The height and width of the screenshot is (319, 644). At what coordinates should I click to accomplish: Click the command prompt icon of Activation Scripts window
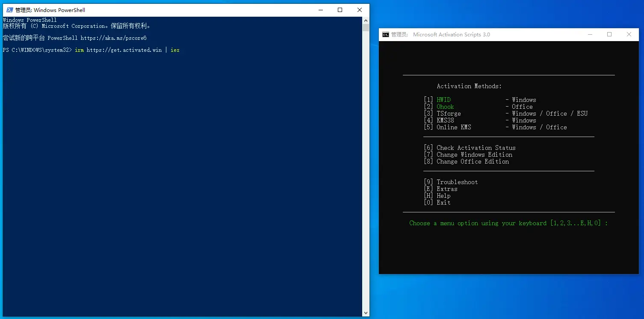coord(386,35)
